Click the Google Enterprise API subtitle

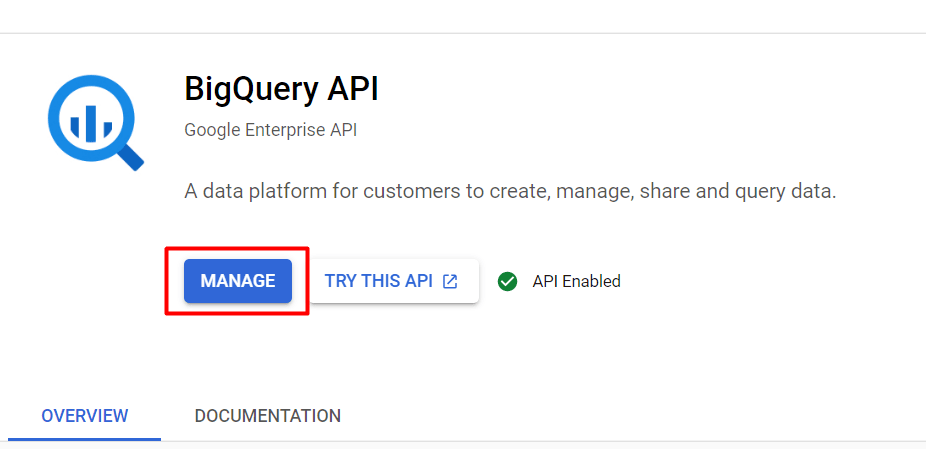(x=270, y=130)
